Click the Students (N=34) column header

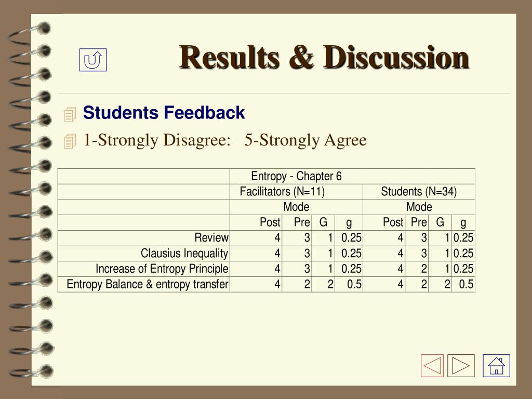pyautogui.click(x=419, y=191)
